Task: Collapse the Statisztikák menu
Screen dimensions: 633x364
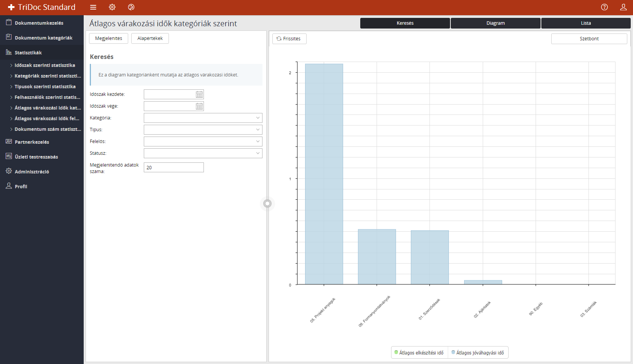Action: point(42,52)
